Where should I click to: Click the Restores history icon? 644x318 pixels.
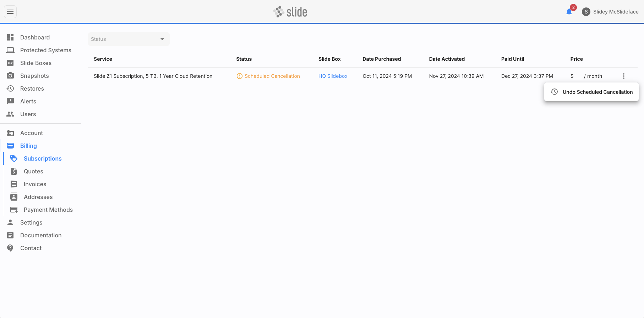10,88
